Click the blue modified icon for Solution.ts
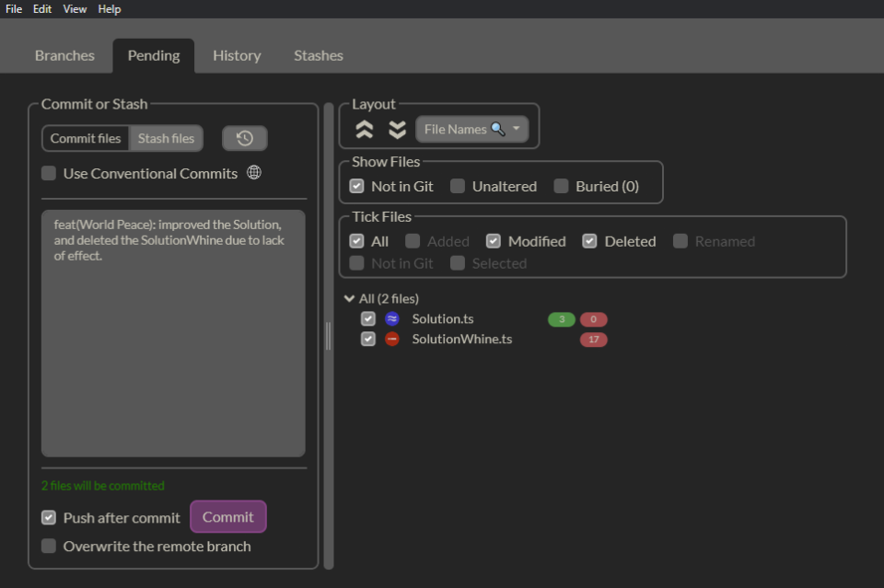 click(x=392, y=318)
